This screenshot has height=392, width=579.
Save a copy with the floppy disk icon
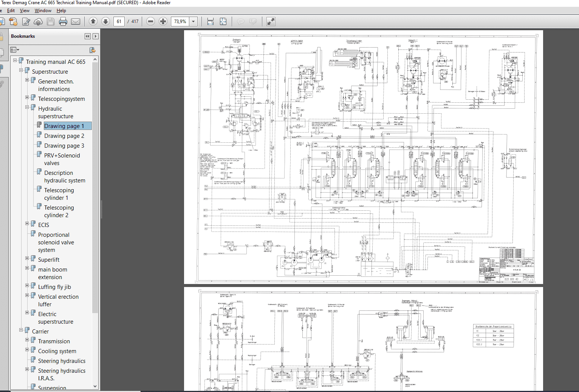(51, 22)
